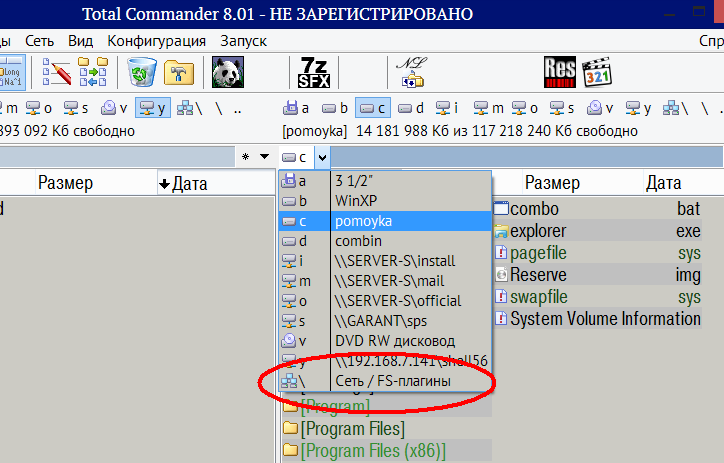Sort right panel by Дата column
724x463 pixels.
[683, 183]
